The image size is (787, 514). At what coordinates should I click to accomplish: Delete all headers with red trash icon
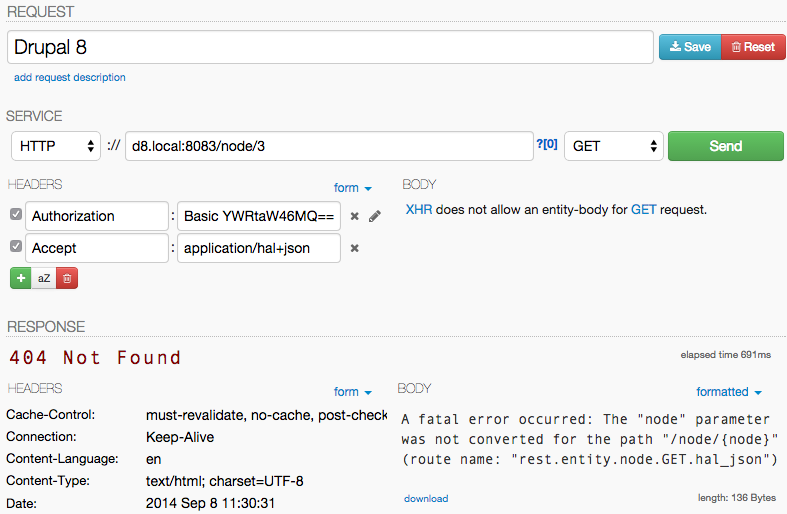point(67,278)
